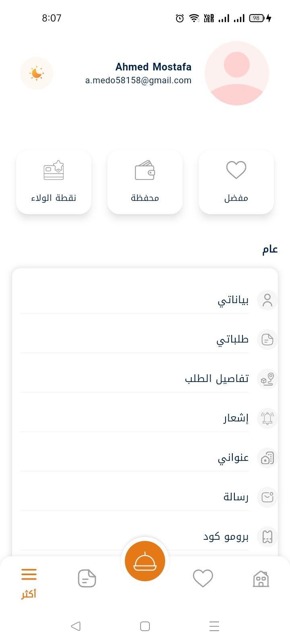Click the coupon icon beside برومو كود
The width and height of the screenshot is (290, 644).
click(x=267, y=537)
